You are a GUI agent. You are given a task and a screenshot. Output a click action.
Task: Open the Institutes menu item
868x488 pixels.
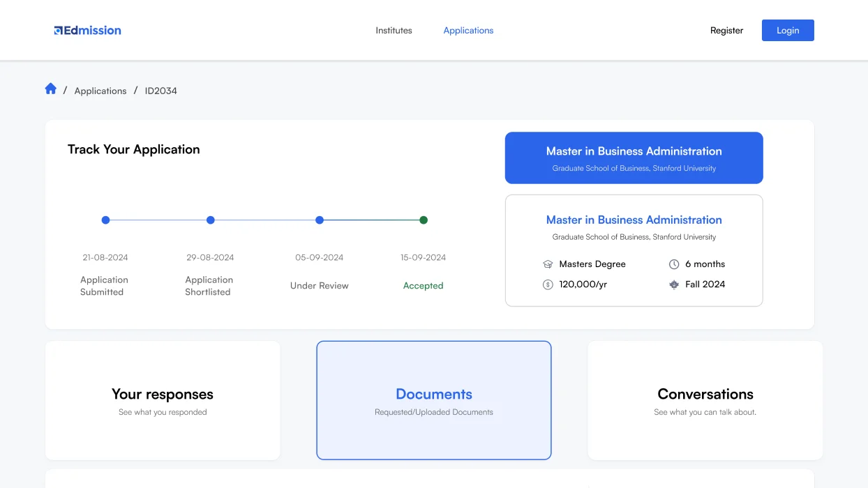tap(394, 31)
